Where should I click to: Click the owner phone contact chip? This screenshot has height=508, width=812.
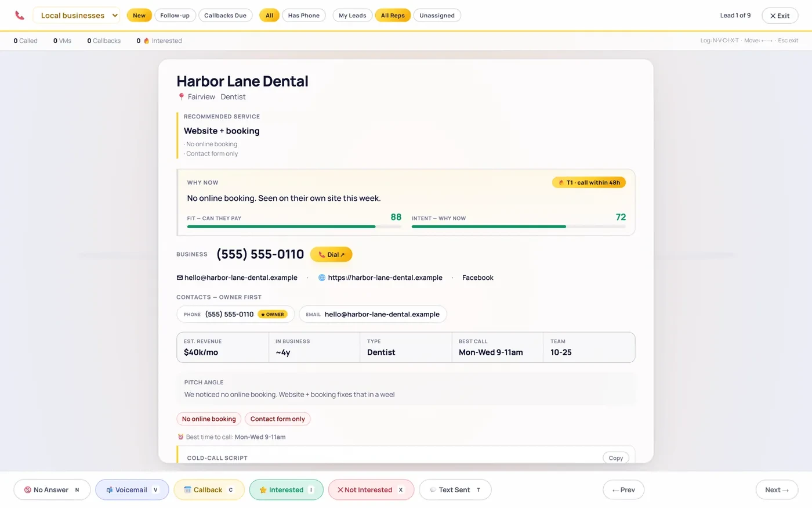[x=235, y=314]
